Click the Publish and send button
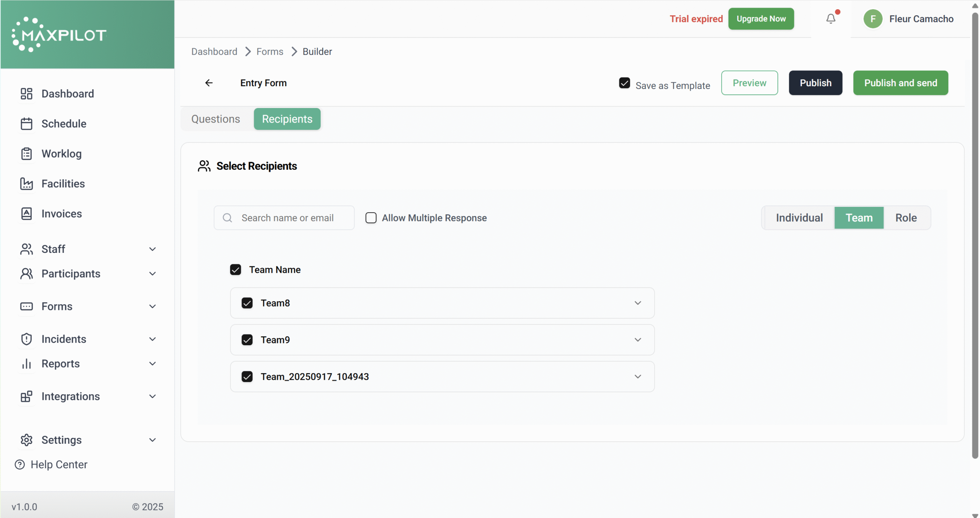The width and height of the screenshot is (980, 518). (900, 83)
